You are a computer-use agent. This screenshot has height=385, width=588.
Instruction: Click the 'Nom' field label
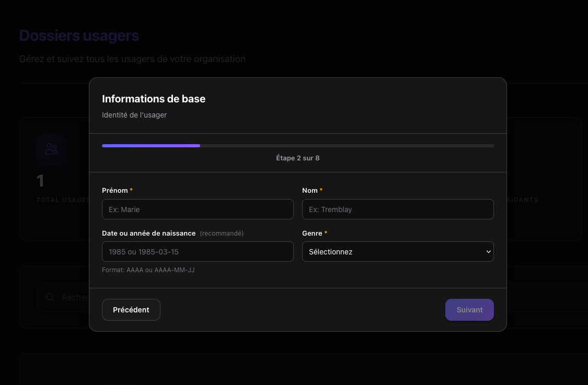click(310, 191)
